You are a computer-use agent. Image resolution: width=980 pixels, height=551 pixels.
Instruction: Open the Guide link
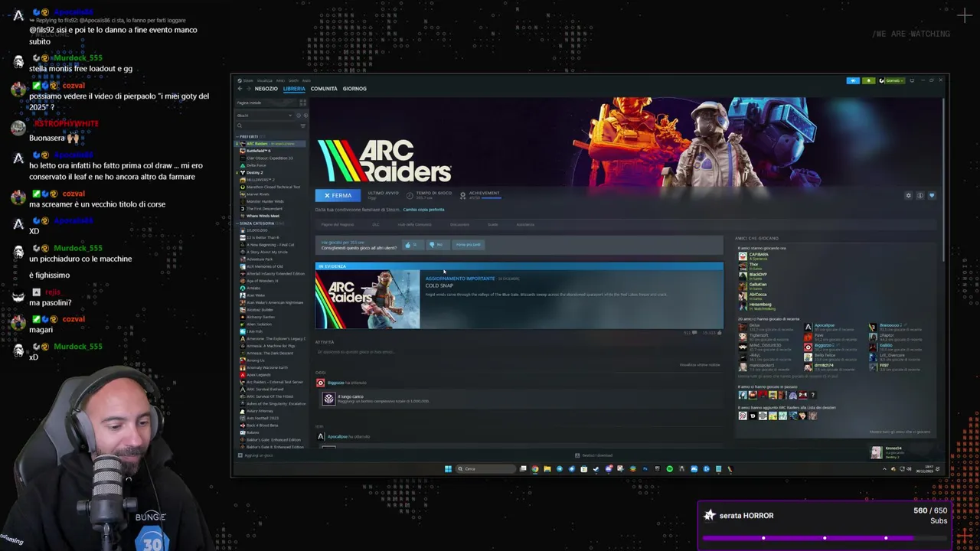click(493, 224)
